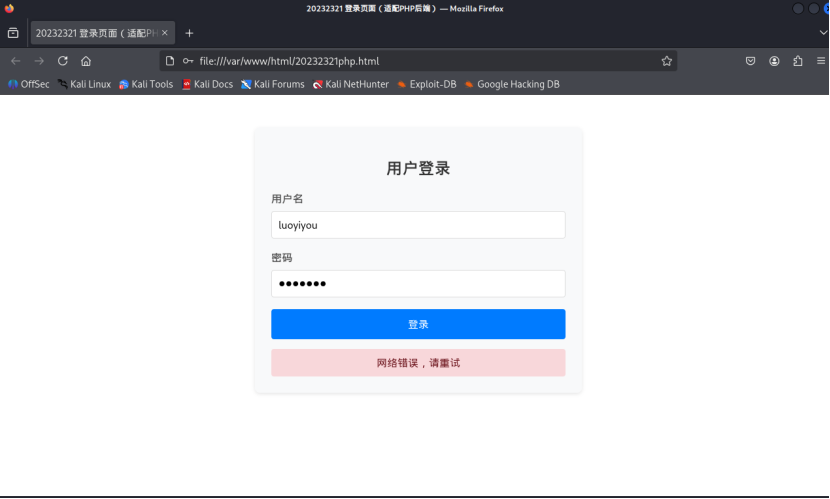Open the Firefox home page
The width and height of the screenshot is (830, 499).
coord(86,61)
